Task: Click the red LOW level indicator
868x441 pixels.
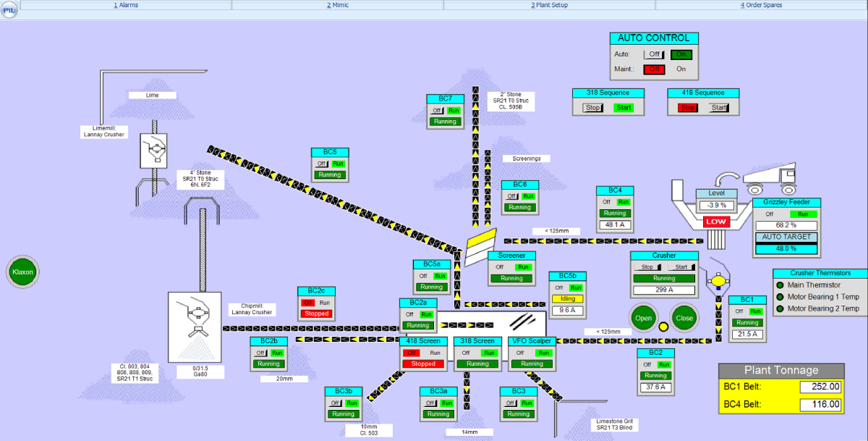Action: [716, 222]
